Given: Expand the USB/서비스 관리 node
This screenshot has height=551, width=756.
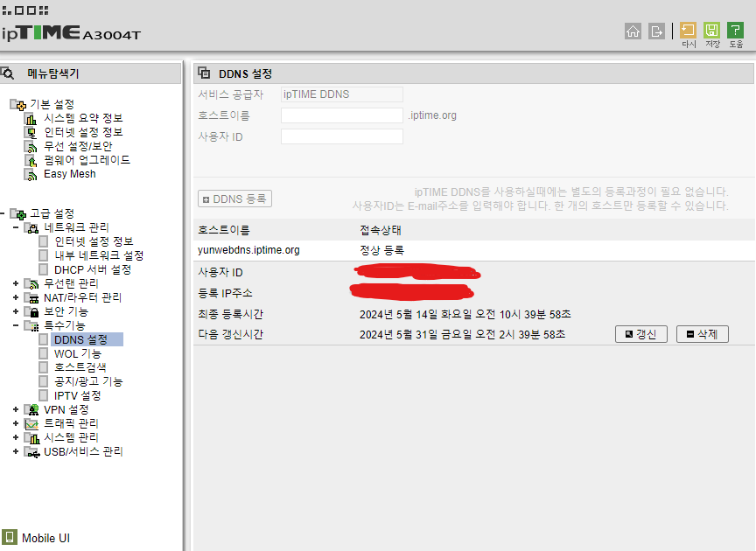Looking at the screenshot, I should click(16, 451).
